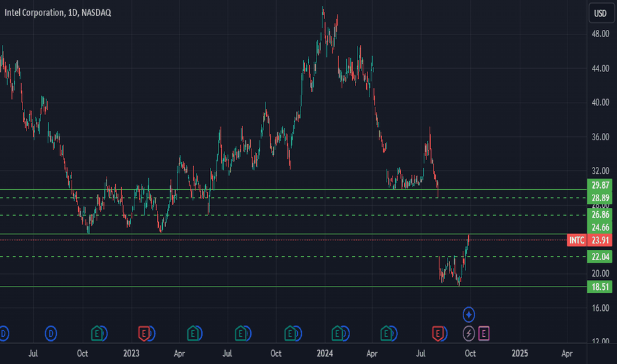The height and width of the screenshot is (364, 617).
Task: Select the solid green line at 18.51
Action: (293, 287)
